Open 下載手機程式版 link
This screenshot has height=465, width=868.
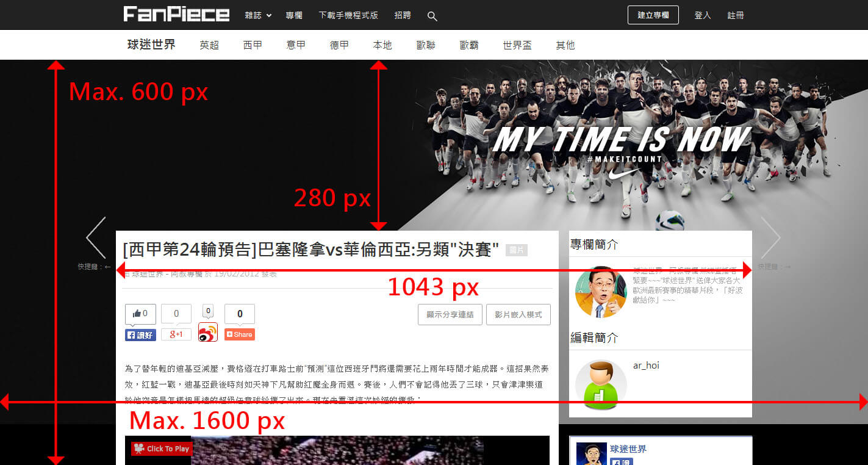coord(348,15)
